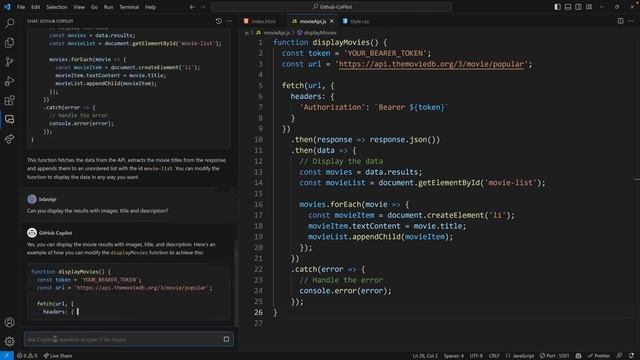Open the Go menu
640x360 pixels.
(94, 7)
